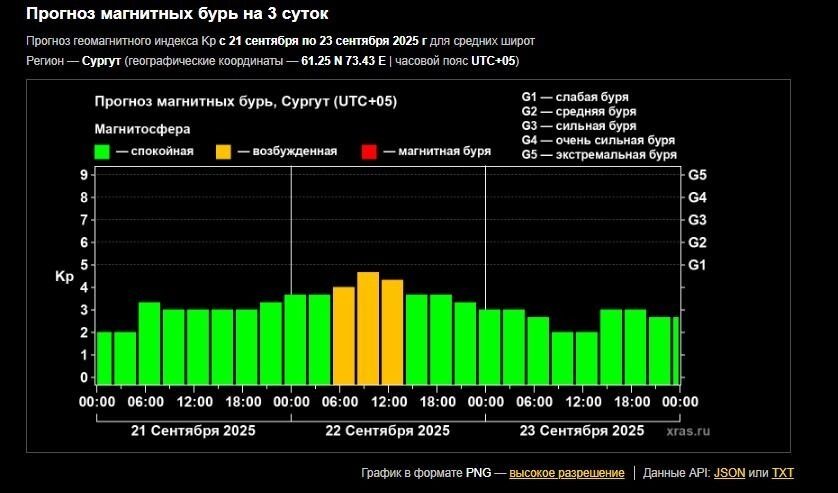The height and width of the screenshot is (493, 838).
Task: Click the yellow excited magnetosphere legend swatch
Action: click(223, 152)
